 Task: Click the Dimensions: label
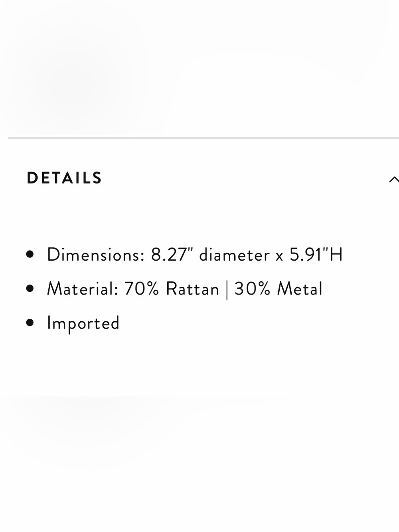coord(96,255)
